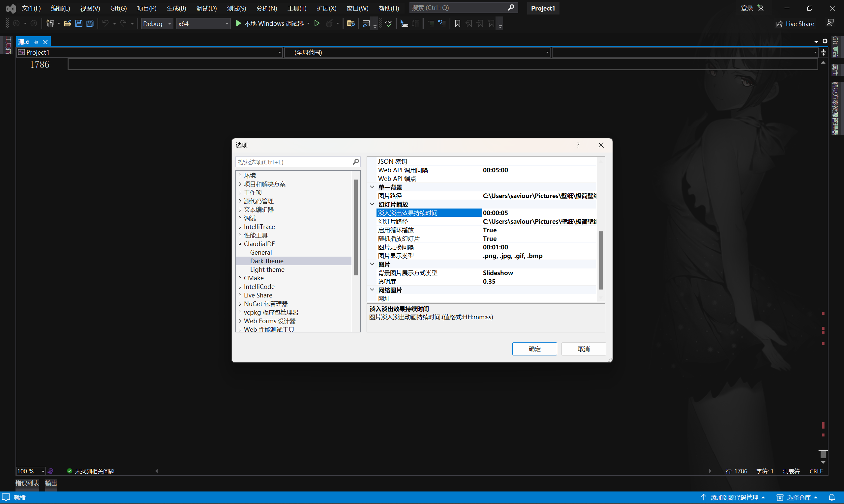Unpin the 源.c tab pin
Image resolution: width=844 pixels, height=504 pixels.
37,42
